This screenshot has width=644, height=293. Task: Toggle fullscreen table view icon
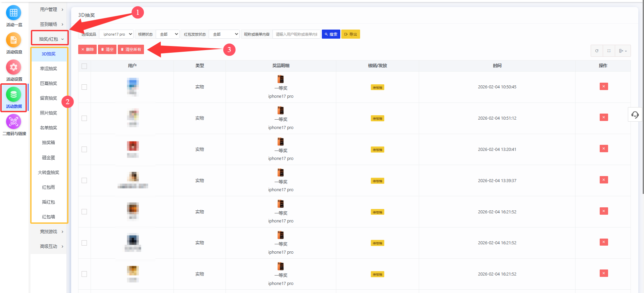click(x=609, y=51)
